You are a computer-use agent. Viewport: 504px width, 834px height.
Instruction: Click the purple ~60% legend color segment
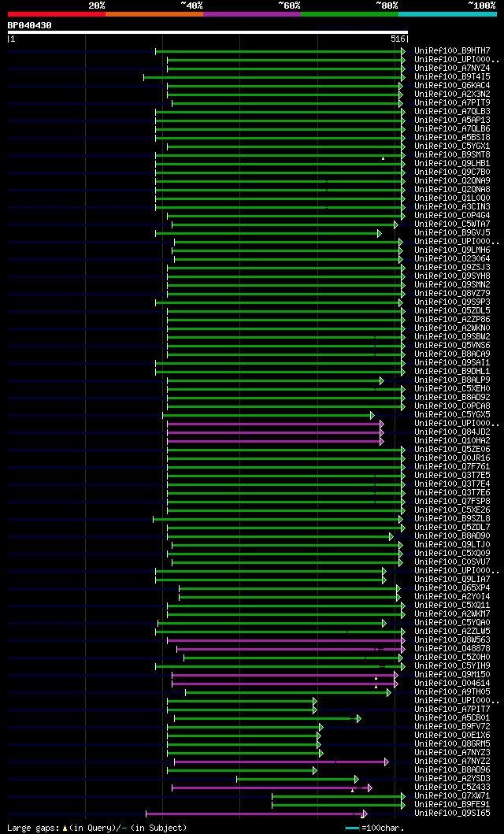point(252,14)
